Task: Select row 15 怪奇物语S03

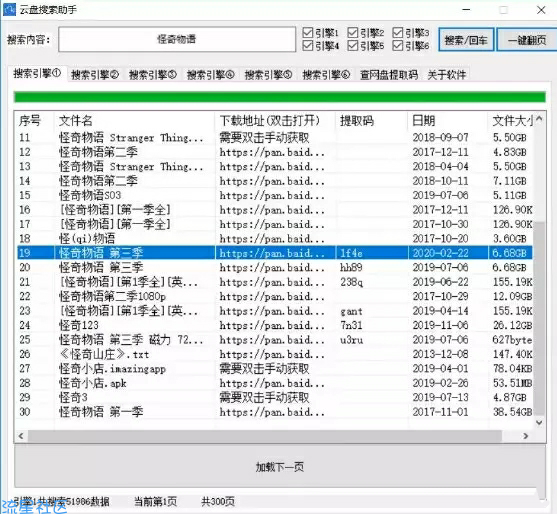Action: click(274, 195)
